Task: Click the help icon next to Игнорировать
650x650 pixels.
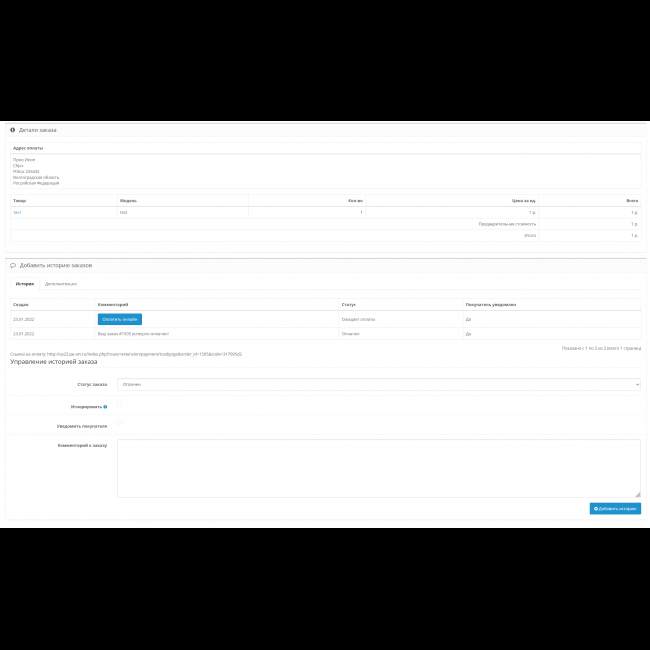Action: (x=106, y=407)
